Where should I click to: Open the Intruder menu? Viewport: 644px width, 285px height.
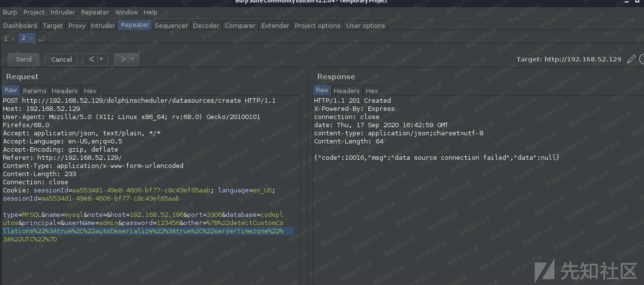coord(63,12)
